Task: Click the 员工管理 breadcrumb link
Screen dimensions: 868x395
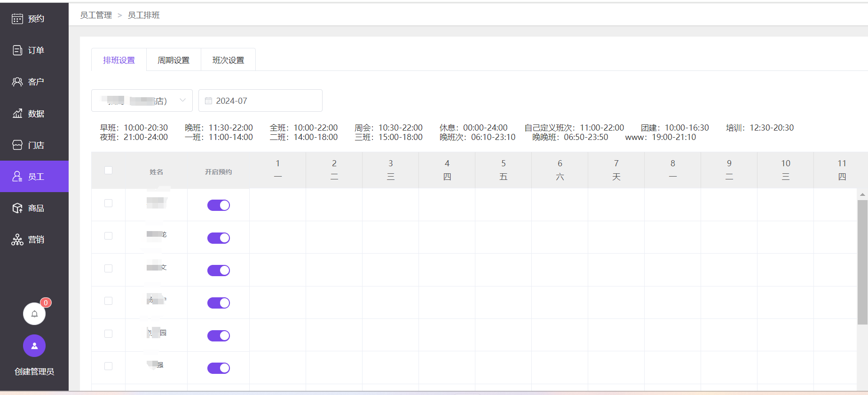Action: click(x=96, y=15)
